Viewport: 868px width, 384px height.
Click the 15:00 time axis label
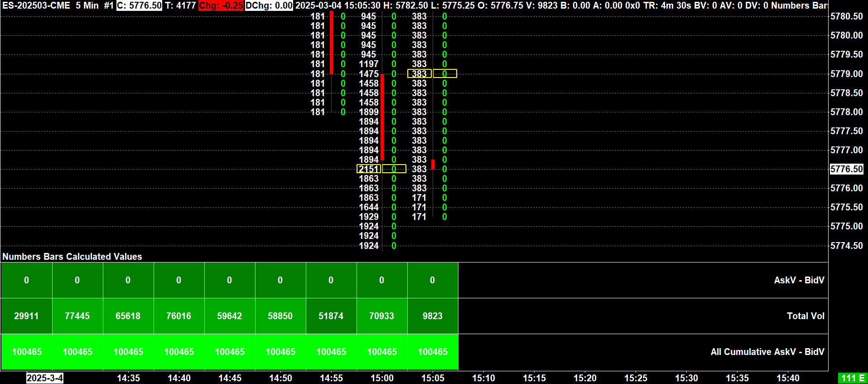[x=382, y=378]
